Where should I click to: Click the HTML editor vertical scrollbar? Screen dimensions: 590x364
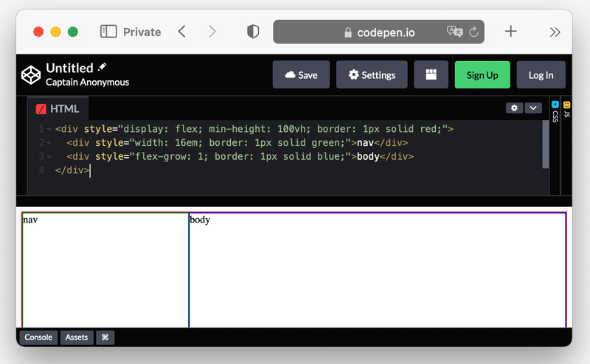click(545, 144)
